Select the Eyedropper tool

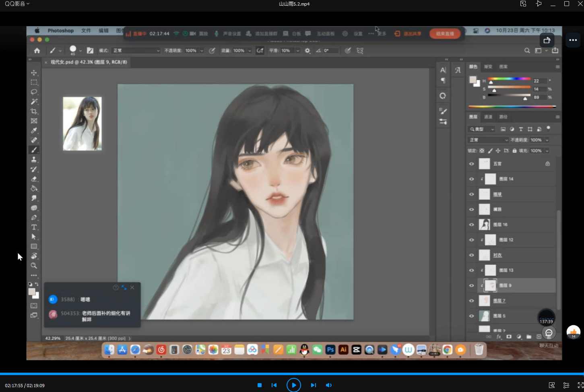[x=34, y=130]
